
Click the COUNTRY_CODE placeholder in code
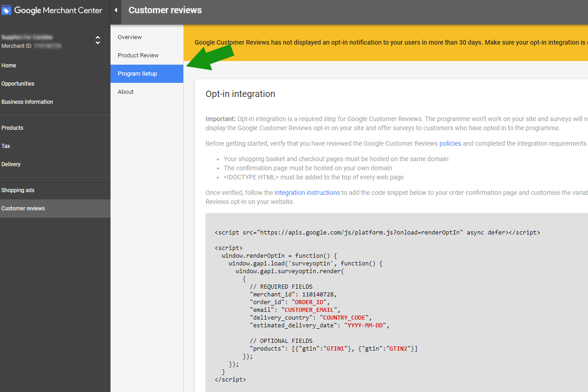(343, 317)
